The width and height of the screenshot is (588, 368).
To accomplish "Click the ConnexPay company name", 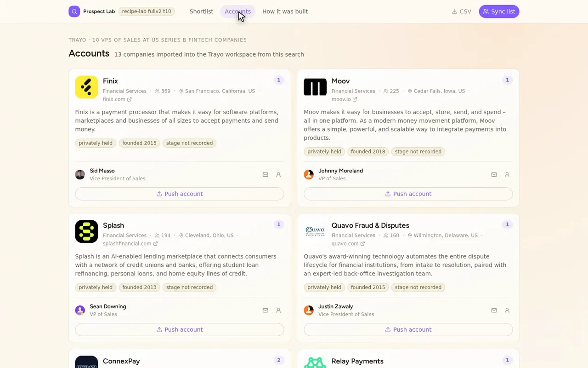I will point(121,361).
